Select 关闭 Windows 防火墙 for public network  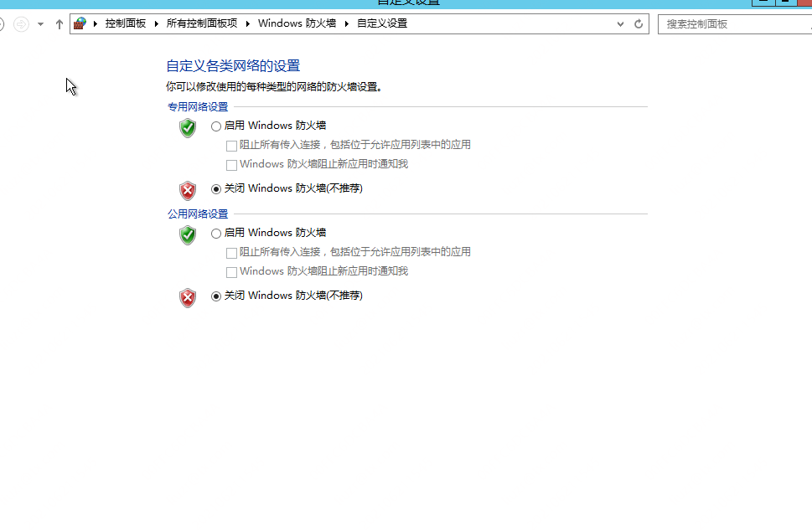[216, 296]
